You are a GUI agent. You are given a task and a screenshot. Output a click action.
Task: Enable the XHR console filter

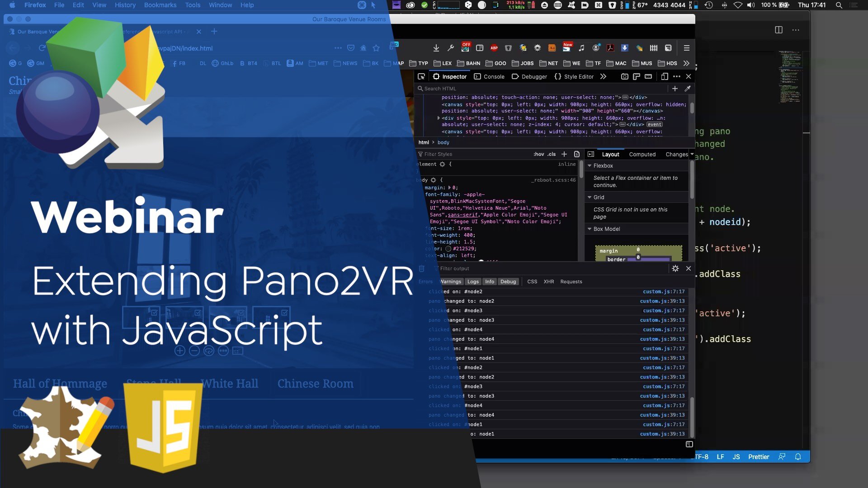click(548, 282)
